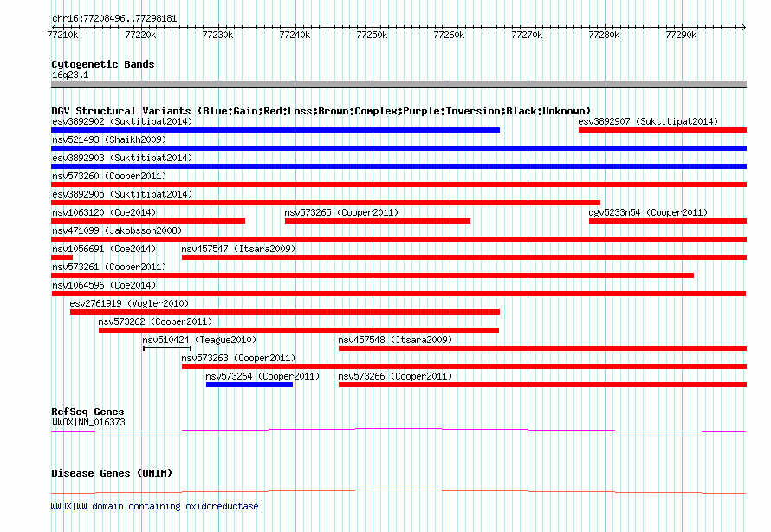Open the nsv457548 (Itsara2009) label

tap(395, 340)
